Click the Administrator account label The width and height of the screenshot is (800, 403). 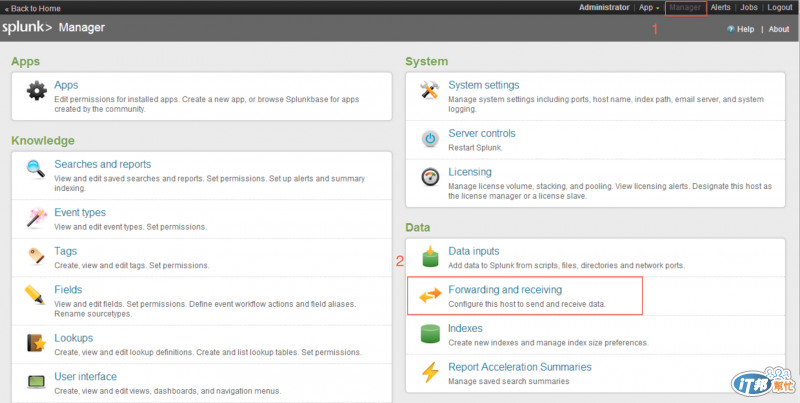pyautogui.click(x=604, y=8)
